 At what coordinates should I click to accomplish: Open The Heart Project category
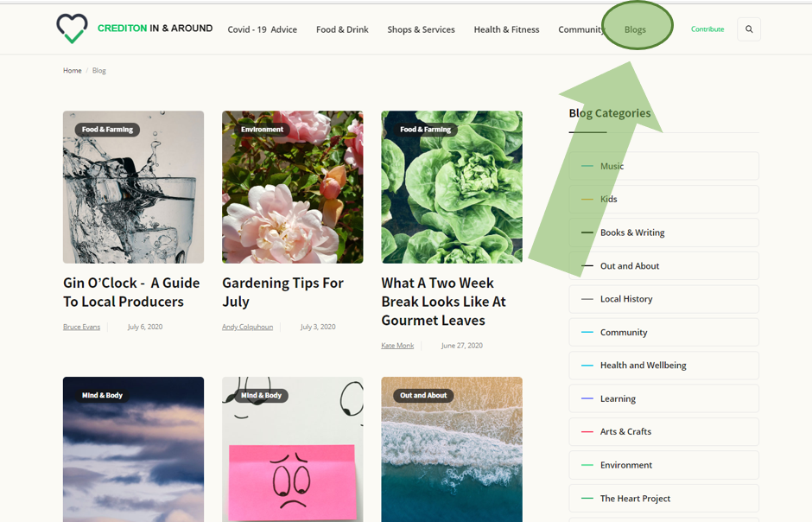coord(664,498)
